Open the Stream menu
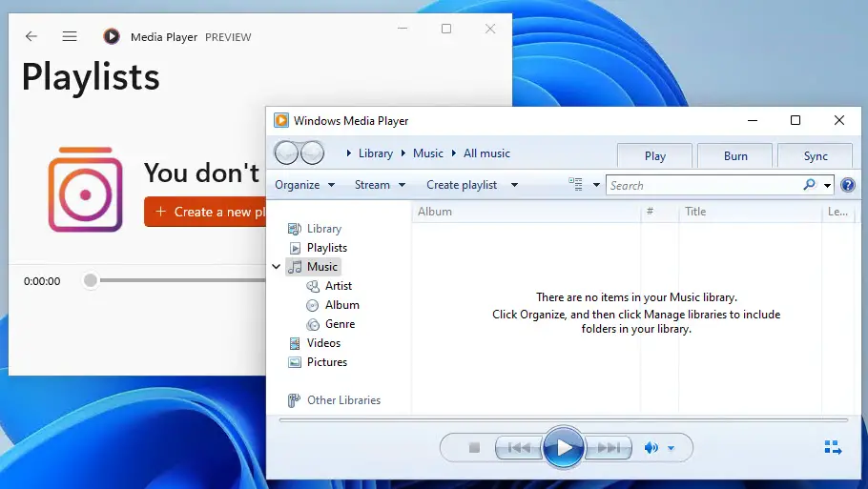 (380, 185)
